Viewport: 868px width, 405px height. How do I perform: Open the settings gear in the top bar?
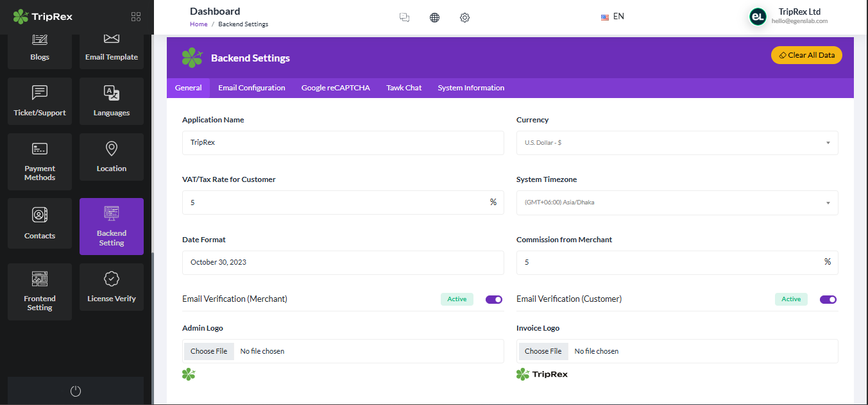464,17
